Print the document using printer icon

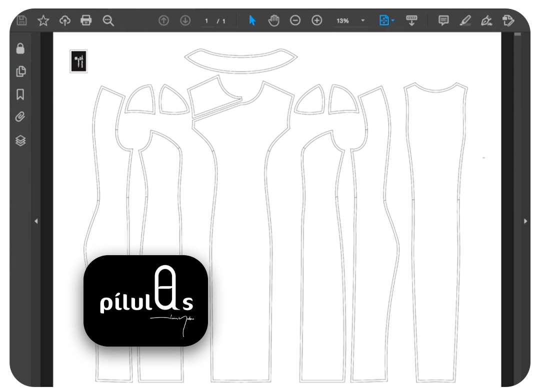86,20
